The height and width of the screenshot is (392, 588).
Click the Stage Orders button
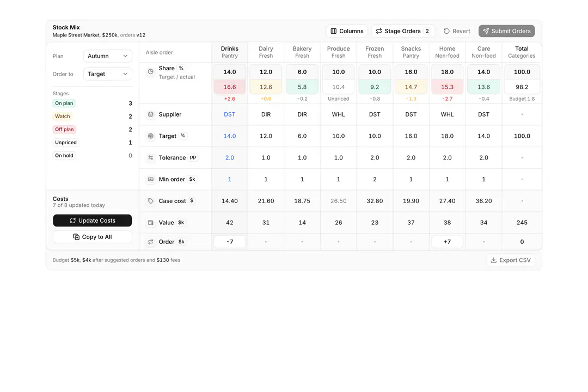click(x=403, y=31)
